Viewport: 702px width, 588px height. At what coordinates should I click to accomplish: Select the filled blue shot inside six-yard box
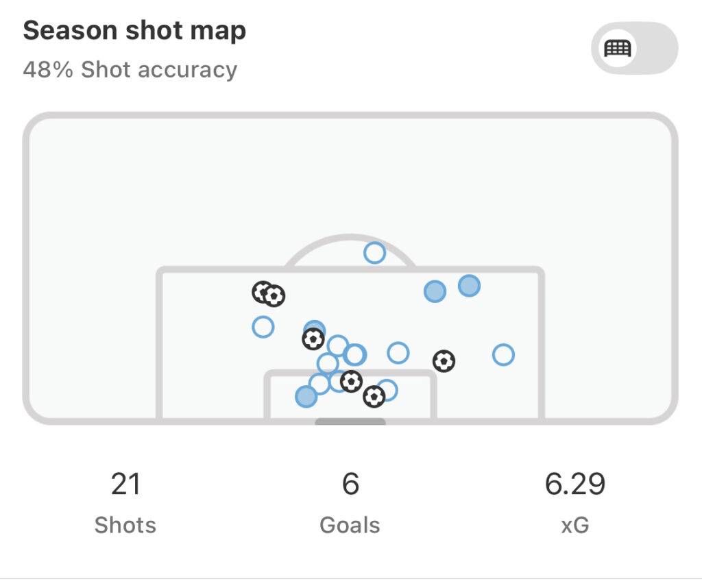[306, 397]
